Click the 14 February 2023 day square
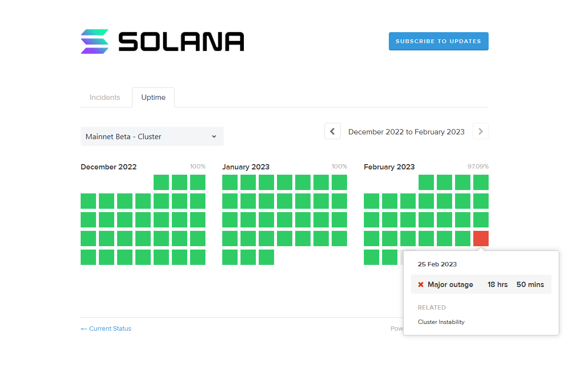588x382 pixels. point(408,220)
